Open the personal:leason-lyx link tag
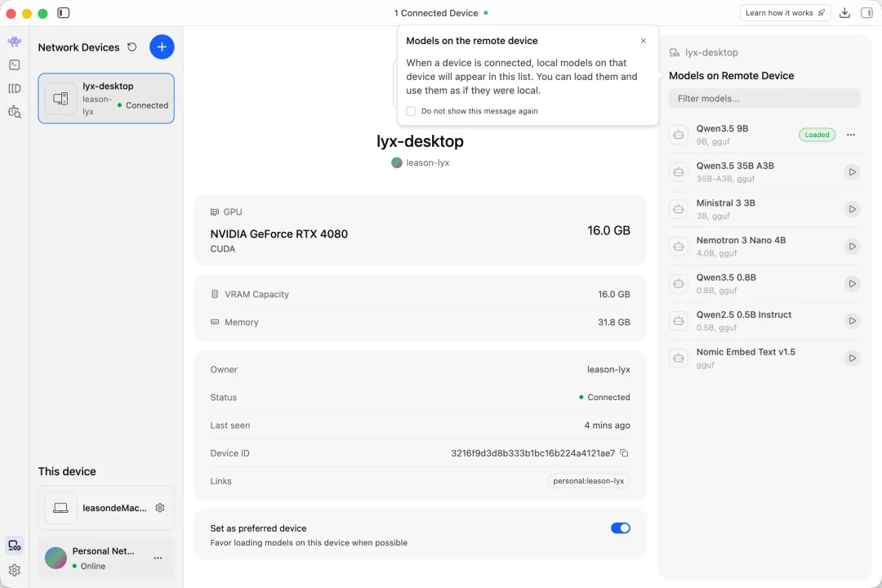This screenshot has width=882, height=588. click(x=588, y=481)
